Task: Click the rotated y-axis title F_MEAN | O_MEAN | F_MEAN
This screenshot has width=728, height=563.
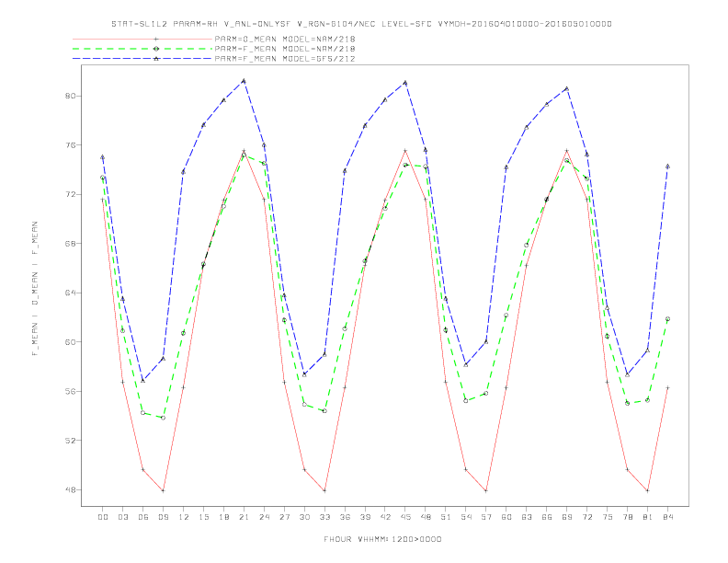Action: pos(35,289)
